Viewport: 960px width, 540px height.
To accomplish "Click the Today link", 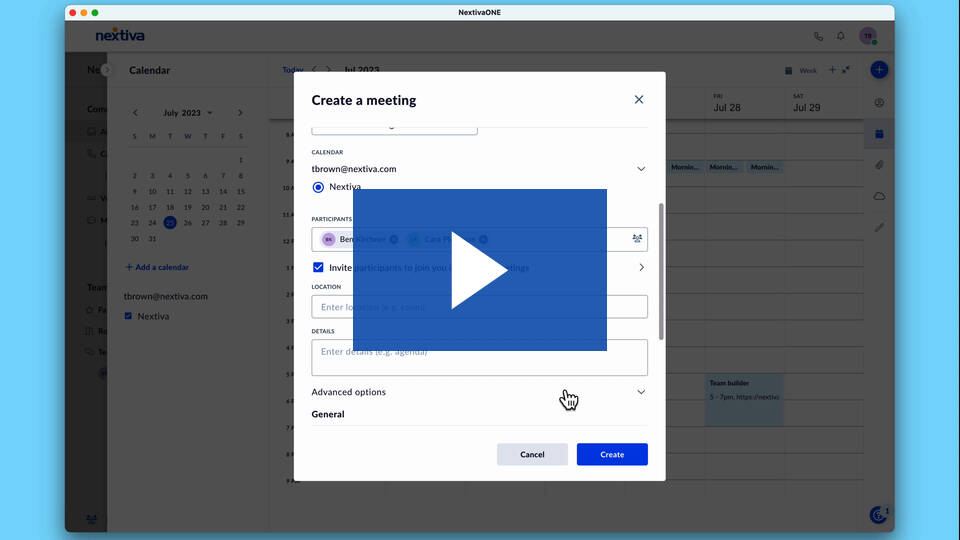I will point(293,70).
